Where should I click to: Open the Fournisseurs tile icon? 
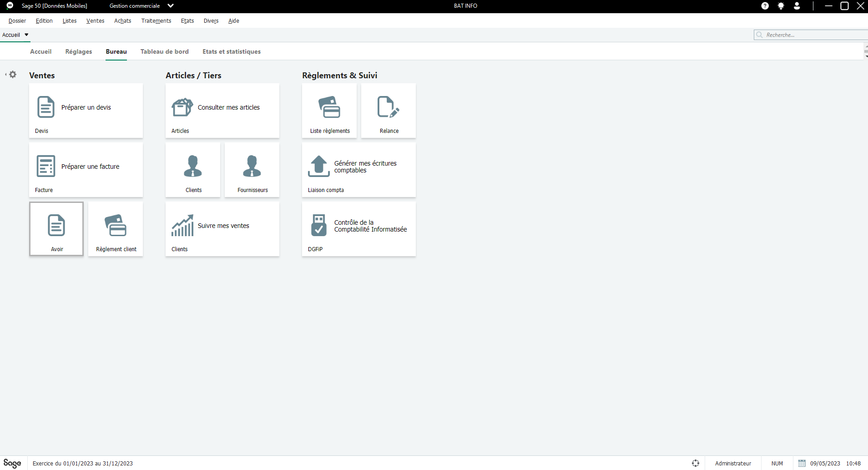(252, 166)
